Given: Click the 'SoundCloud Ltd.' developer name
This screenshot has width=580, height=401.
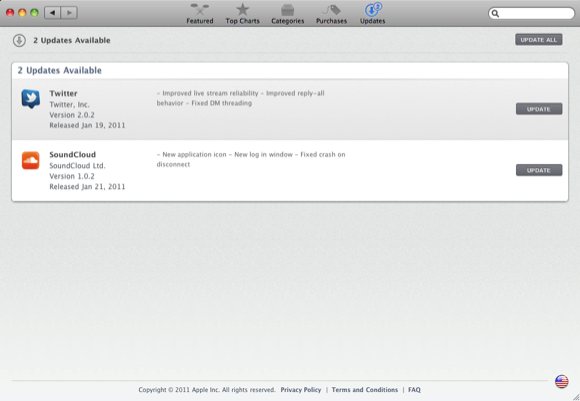Looking at the screenshot, I should pos(77,166).
